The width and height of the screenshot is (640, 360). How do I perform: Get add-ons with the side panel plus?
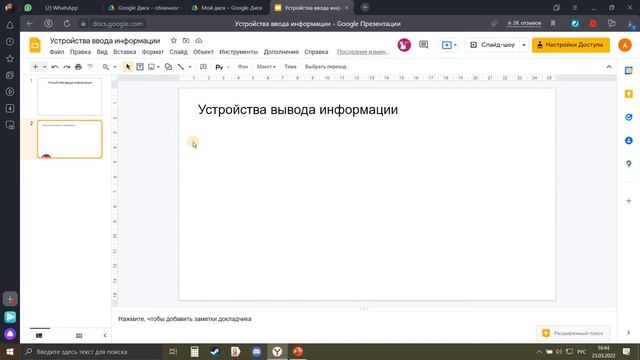[629, 201]
